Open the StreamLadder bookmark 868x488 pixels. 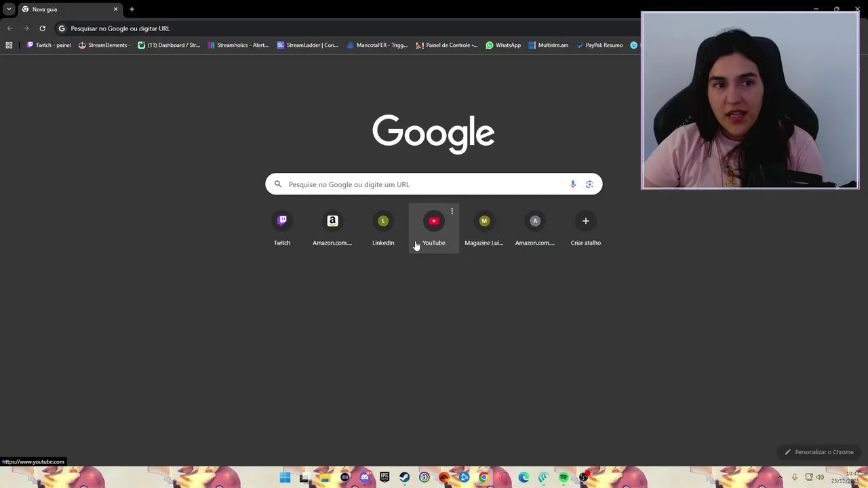pos(307,45)
